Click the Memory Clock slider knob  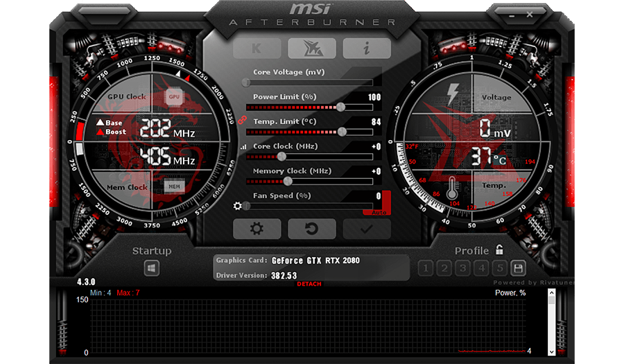[288, 182]
